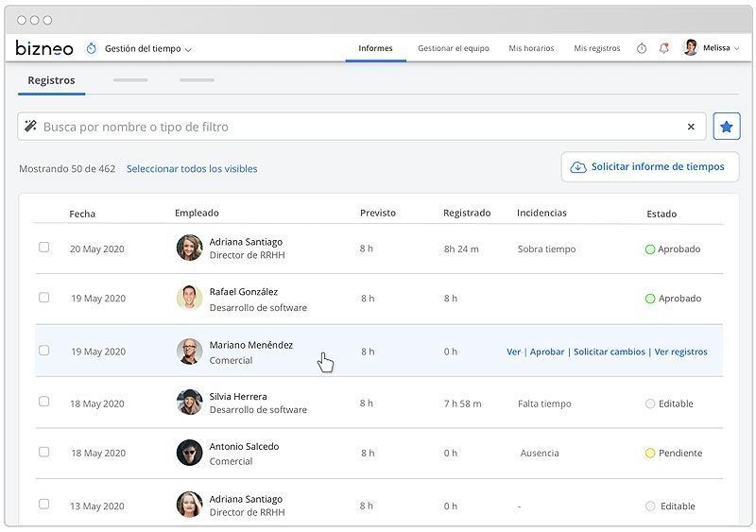
Task: Open the notifications bell
Action: [x=664, y=48]
